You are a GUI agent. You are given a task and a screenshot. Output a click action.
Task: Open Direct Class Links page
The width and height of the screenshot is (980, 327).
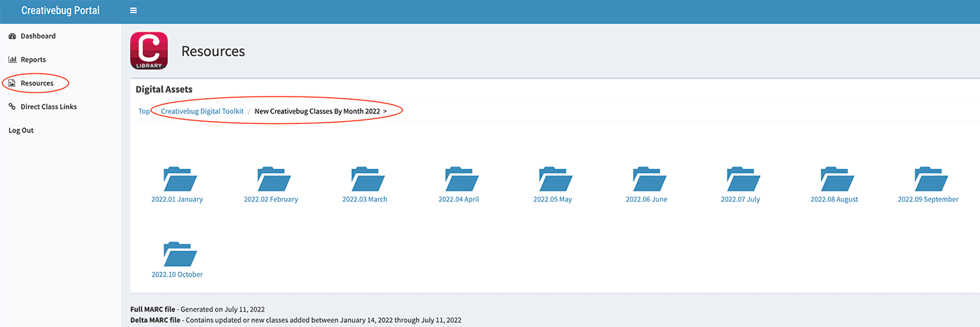coord(48,107)
